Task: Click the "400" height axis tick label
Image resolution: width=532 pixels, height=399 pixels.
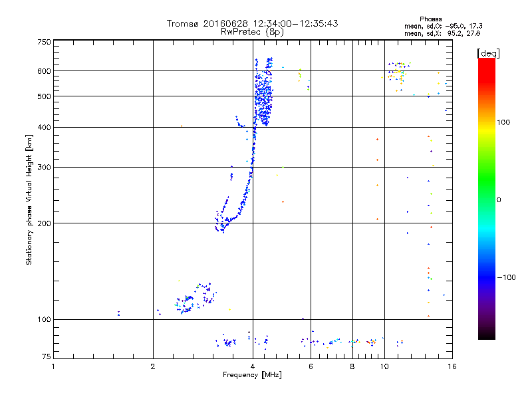Action: [45, 128]
